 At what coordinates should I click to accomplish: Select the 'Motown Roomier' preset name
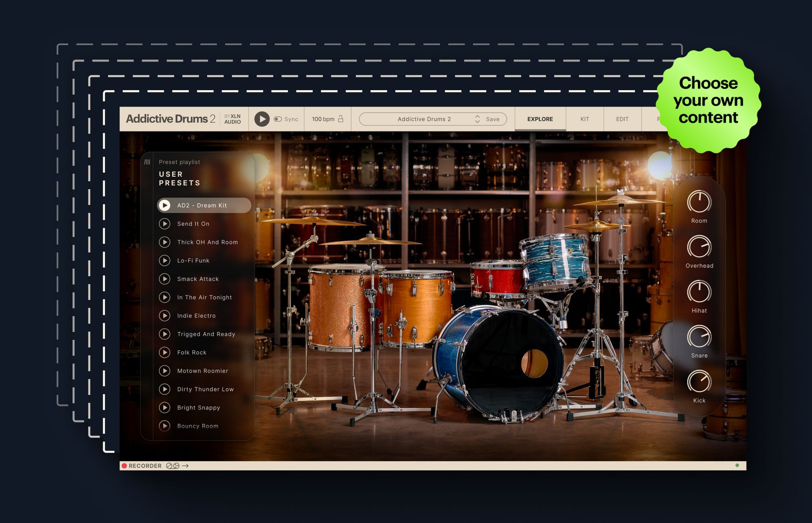click(x=203, y=371)
